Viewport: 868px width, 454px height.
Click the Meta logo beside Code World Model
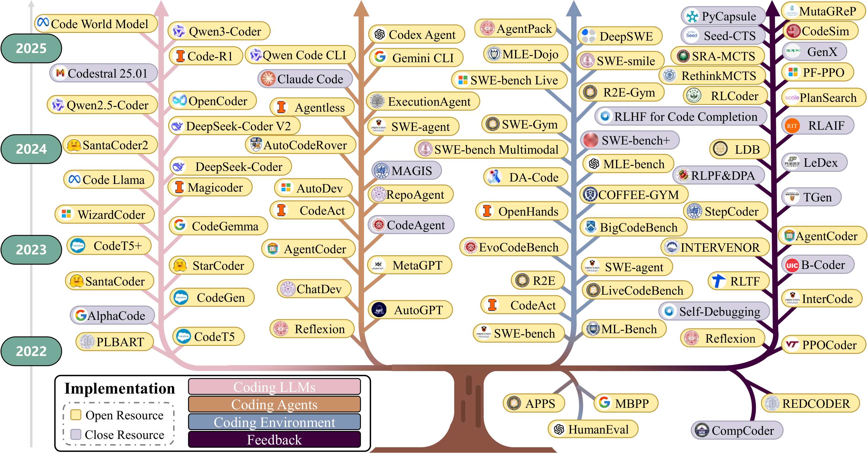(x=43, y=23)
